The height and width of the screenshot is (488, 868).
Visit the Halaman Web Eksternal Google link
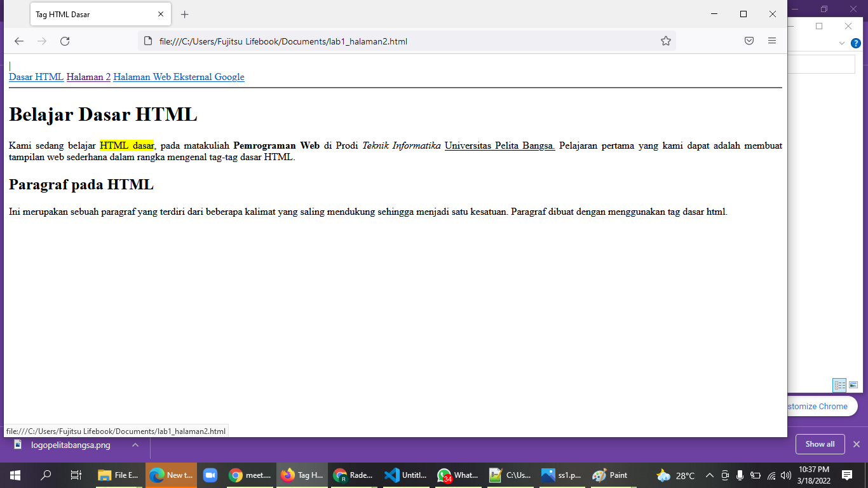[179, 77]
